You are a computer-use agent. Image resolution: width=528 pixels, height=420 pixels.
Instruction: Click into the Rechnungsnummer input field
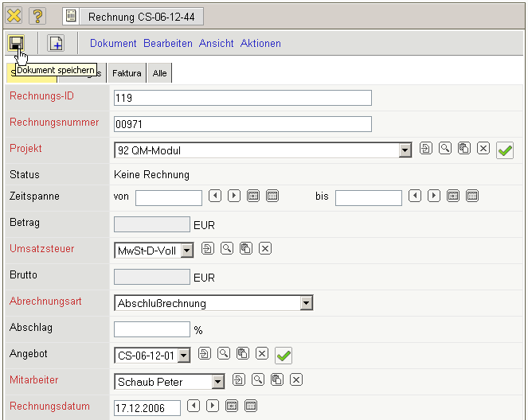pos(243,124)
